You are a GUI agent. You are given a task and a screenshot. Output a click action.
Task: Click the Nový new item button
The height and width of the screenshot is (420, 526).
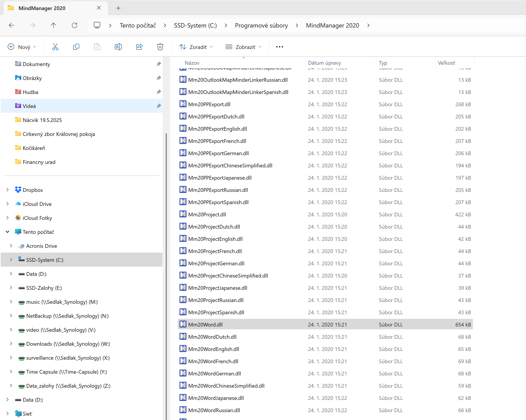pos(22,47)
